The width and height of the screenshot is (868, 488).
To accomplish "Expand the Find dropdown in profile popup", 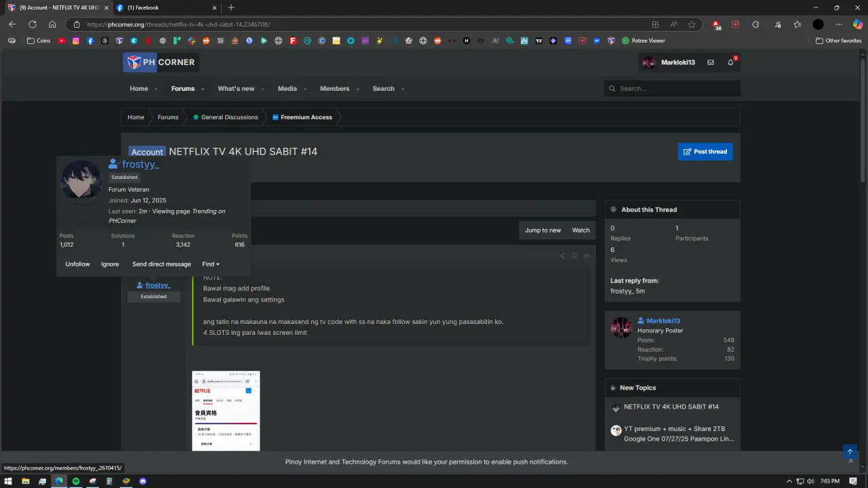I will click(x=211, y=264).
